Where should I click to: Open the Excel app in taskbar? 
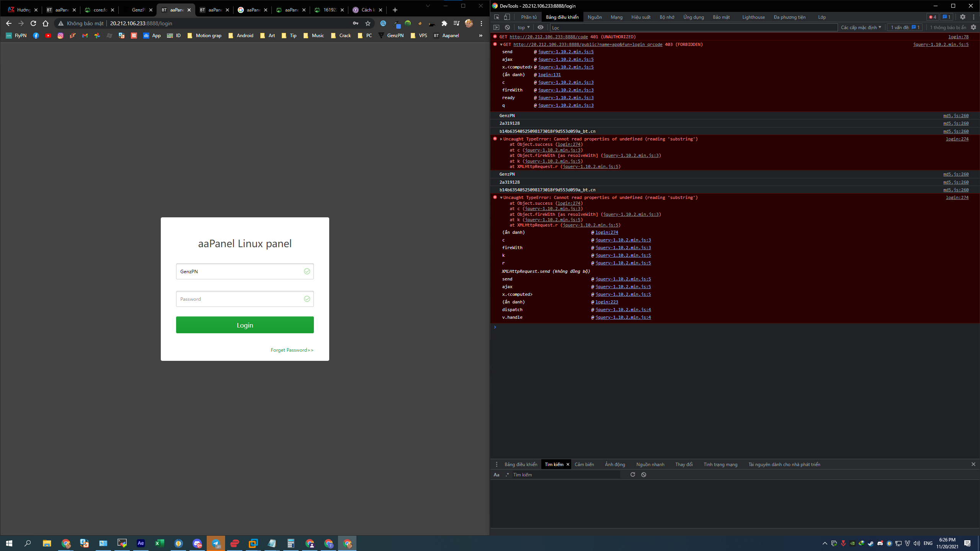pos(159,543)
